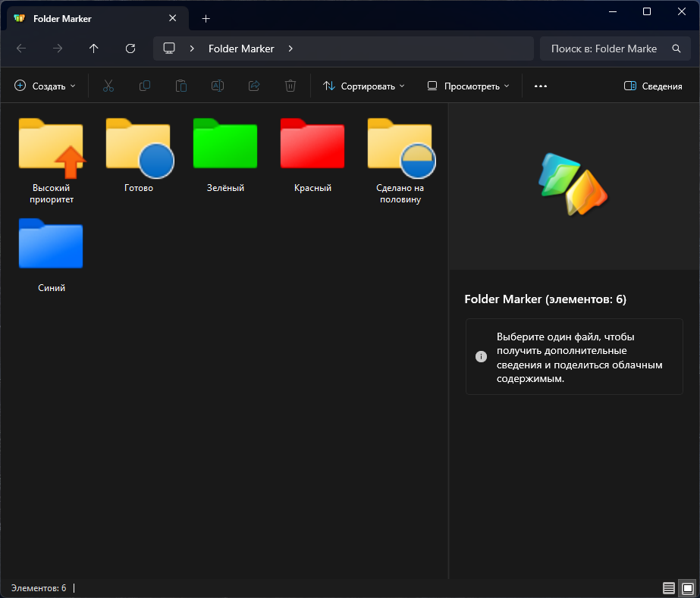Image resolution: width=700 pixels, height=598 pixels.
Task: Click the Paste clipboard icon
Action: pyautogui.click(x=181, y=86)
